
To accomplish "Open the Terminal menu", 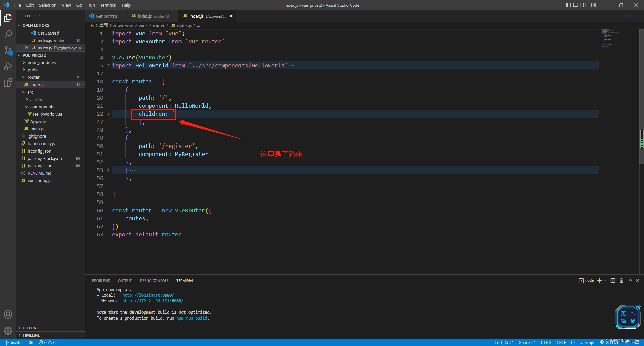I will pyautogui.click(x=108, y=5).
